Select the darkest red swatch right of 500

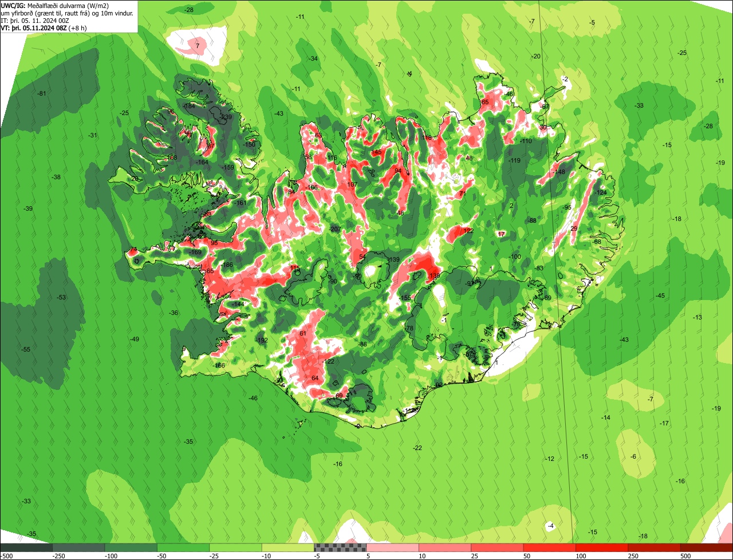(x=707, y=548)
